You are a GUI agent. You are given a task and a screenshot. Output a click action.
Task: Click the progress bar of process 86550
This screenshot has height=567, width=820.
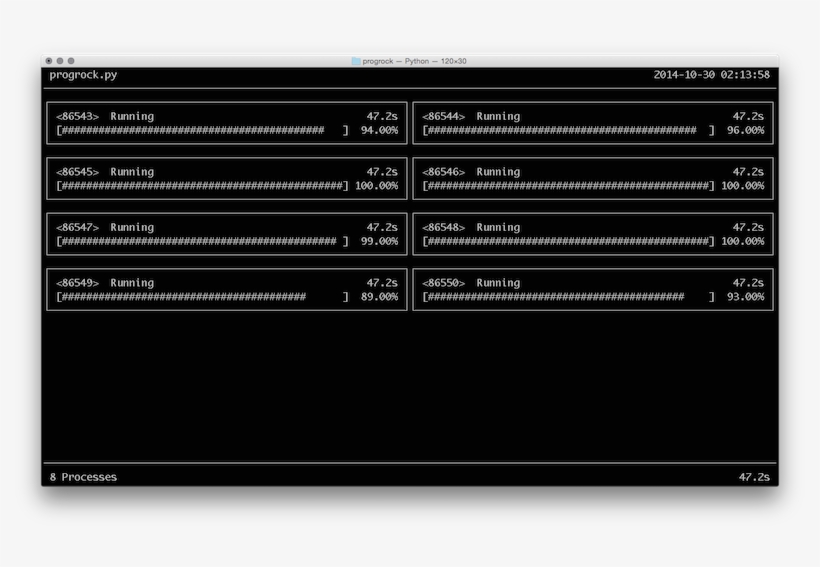coord(568,297)
